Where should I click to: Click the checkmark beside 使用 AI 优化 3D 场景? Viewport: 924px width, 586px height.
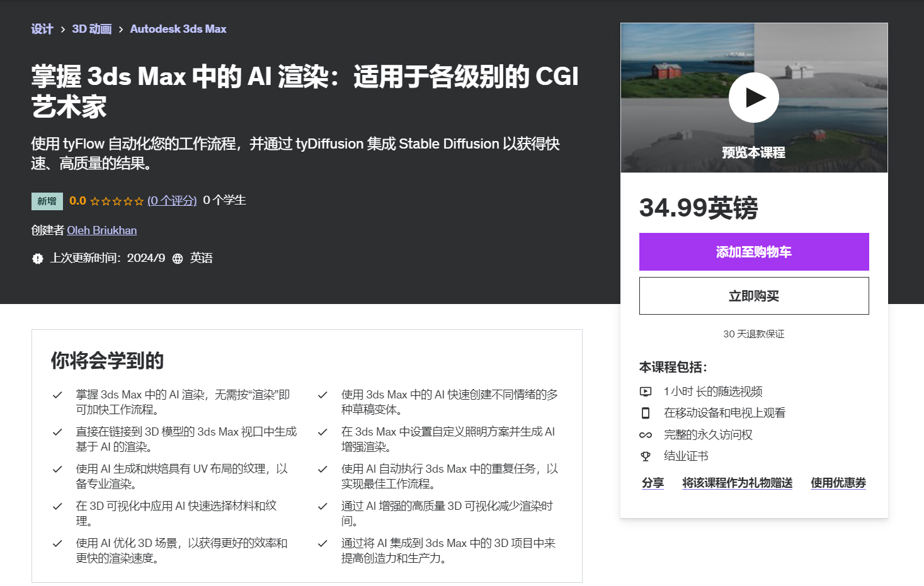[57, 543]
